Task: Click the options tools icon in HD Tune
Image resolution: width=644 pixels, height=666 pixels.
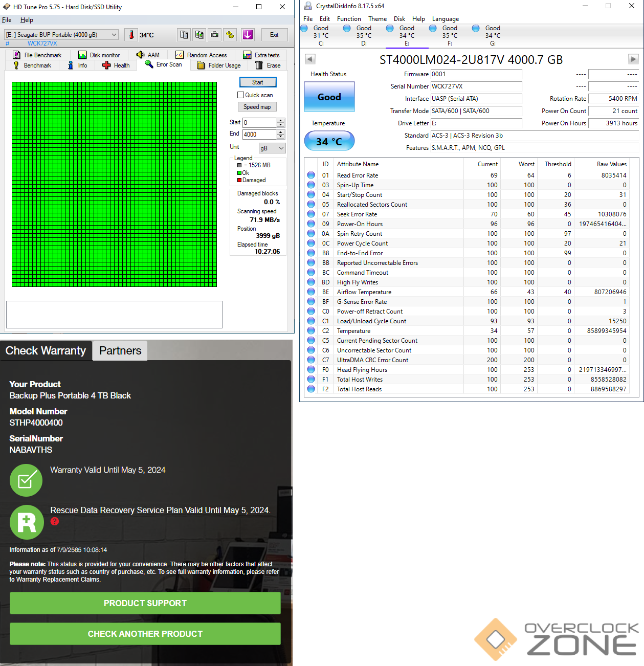Action: 230,35
